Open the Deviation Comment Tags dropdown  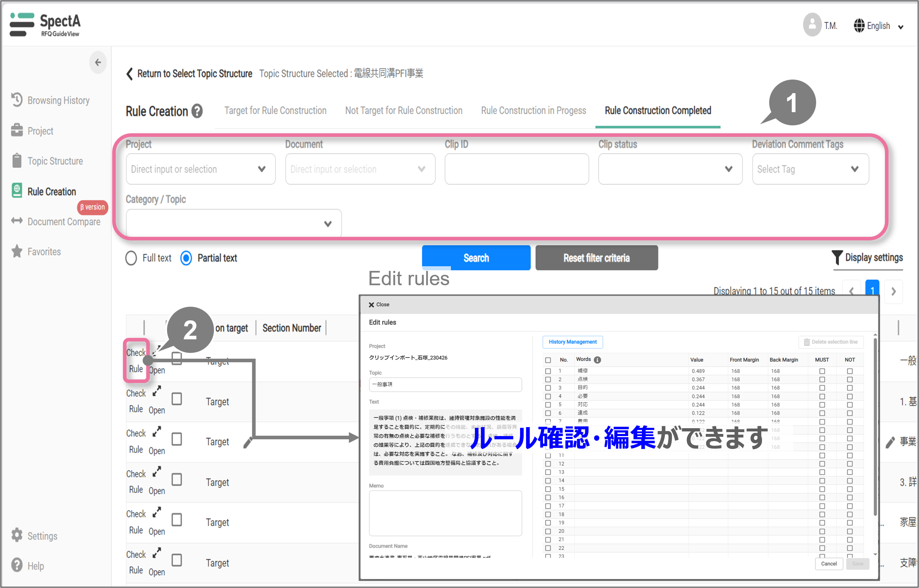pyautogui.click(x=810, y=169)
